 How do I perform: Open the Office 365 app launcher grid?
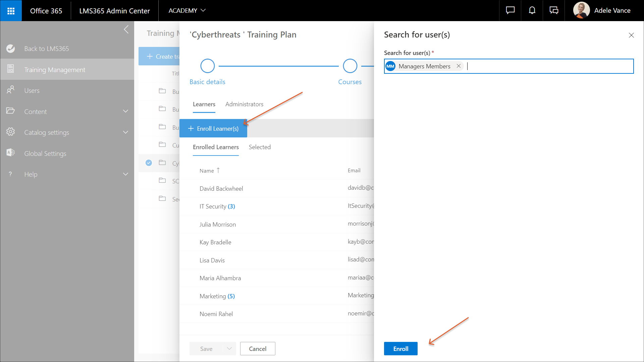11,11
